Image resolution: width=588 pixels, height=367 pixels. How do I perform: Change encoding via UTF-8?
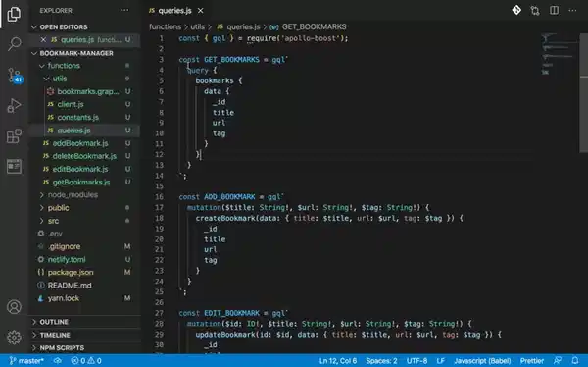[416, 361]
